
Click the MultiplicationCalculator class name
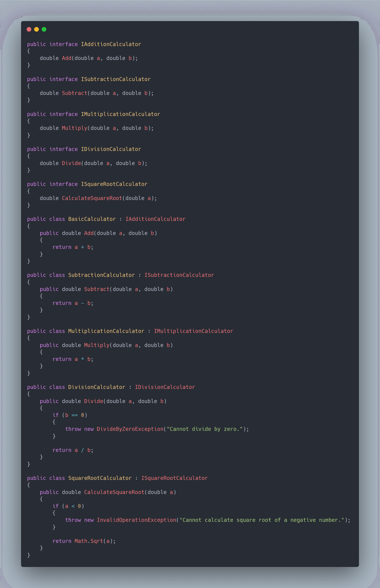click(106, 331)
